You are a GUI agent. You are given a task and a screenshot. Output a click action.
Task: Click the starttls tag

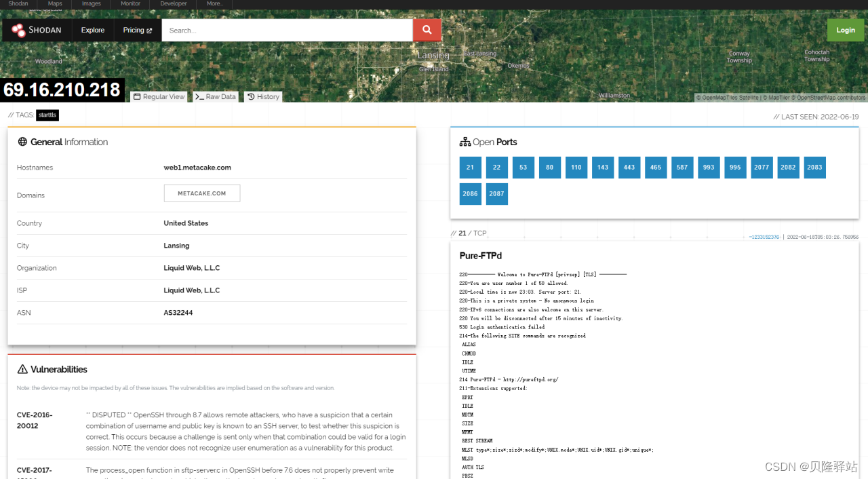[47, 115]
